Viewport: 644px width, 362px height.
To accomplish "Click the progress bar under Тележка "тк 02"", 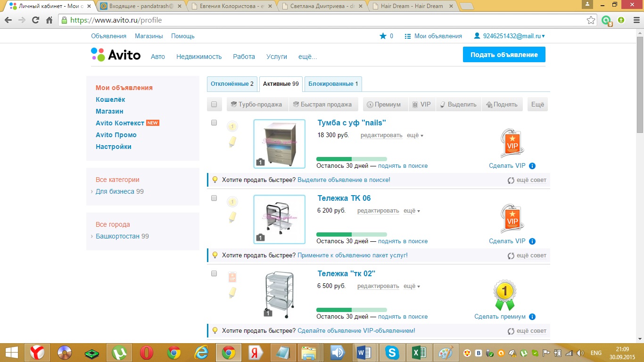I will (x=352, y=310).
